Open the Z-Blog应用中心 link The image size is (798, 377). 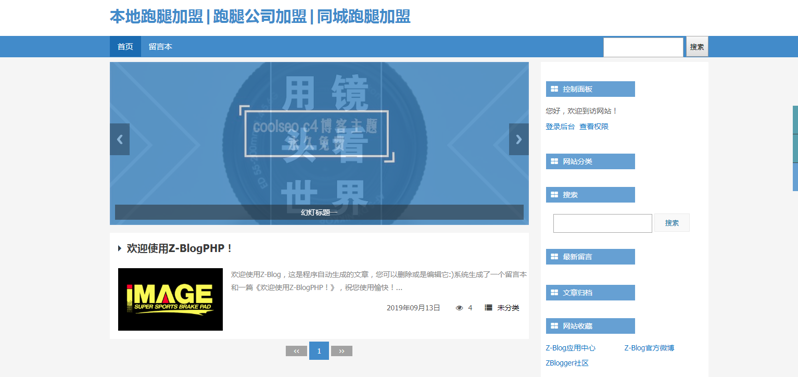coord(571,349)
